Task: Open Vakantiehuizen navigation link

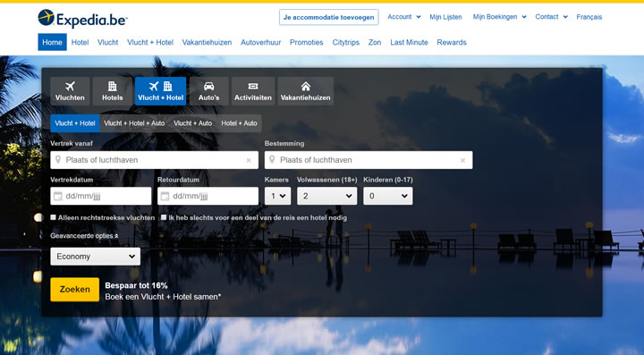Action: coord(207,42)
